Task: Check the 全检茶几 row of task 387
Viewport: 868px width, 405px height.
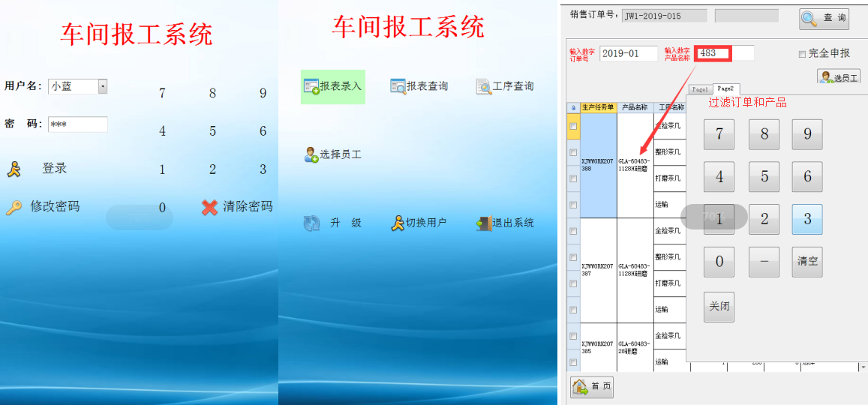Action: 573,231
